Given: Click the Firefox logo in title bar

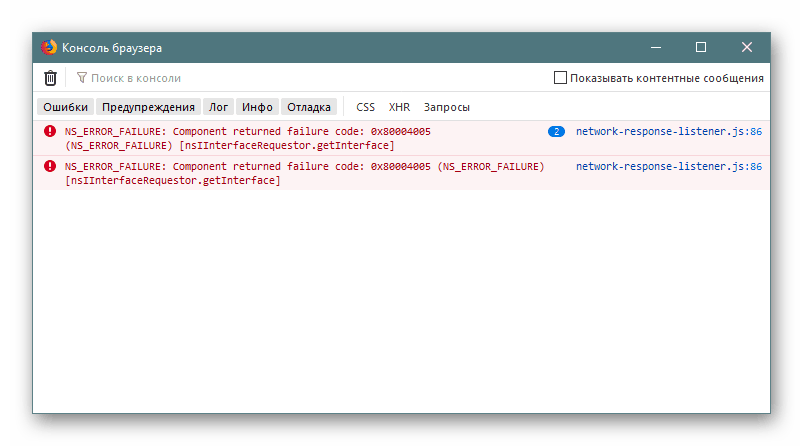Looking at the screenshot, I should (x=49, y=47).
